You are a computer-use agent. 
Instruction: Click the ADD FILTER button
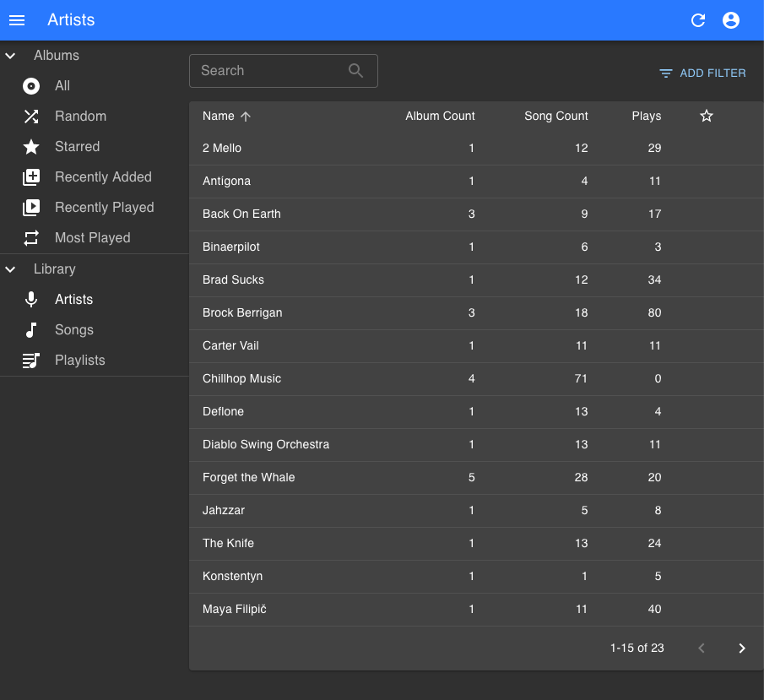702,73
